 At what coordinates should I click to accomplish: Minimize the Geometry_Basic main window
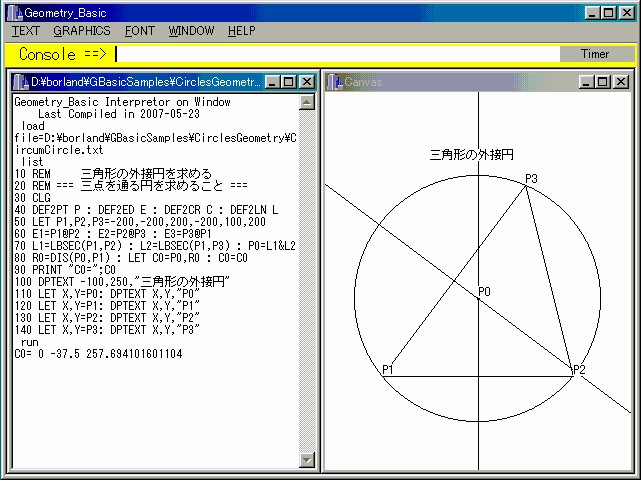592,13
